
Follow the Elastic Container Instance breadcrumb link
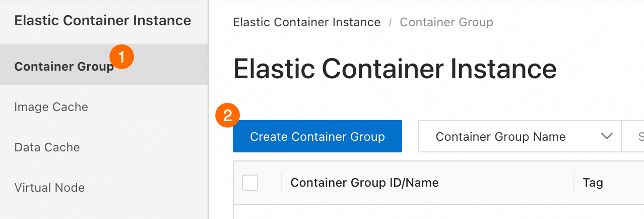click(306, 22)
